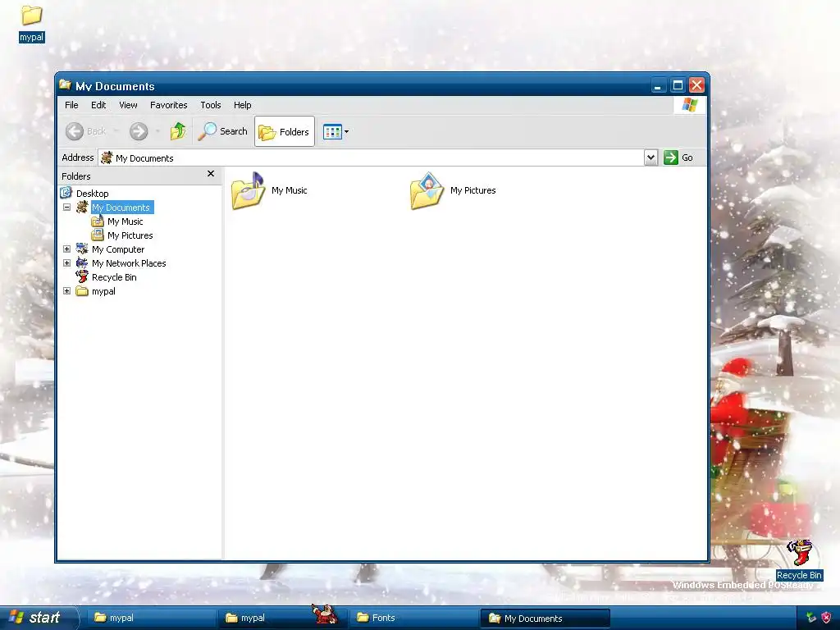Open the Tools menu
The width and height of the screenshot is (840, 630).
[211, 105]
